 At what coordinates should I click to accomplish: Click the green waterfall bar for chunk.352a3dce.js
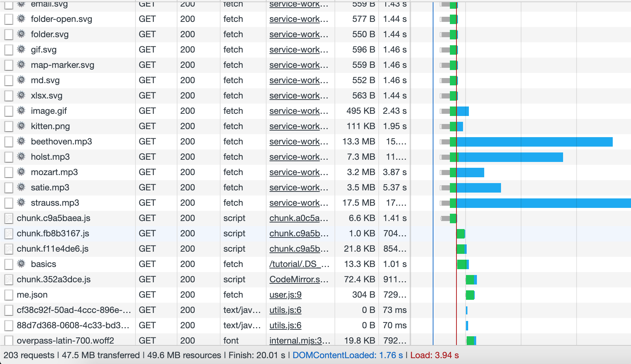click(470, 280)
